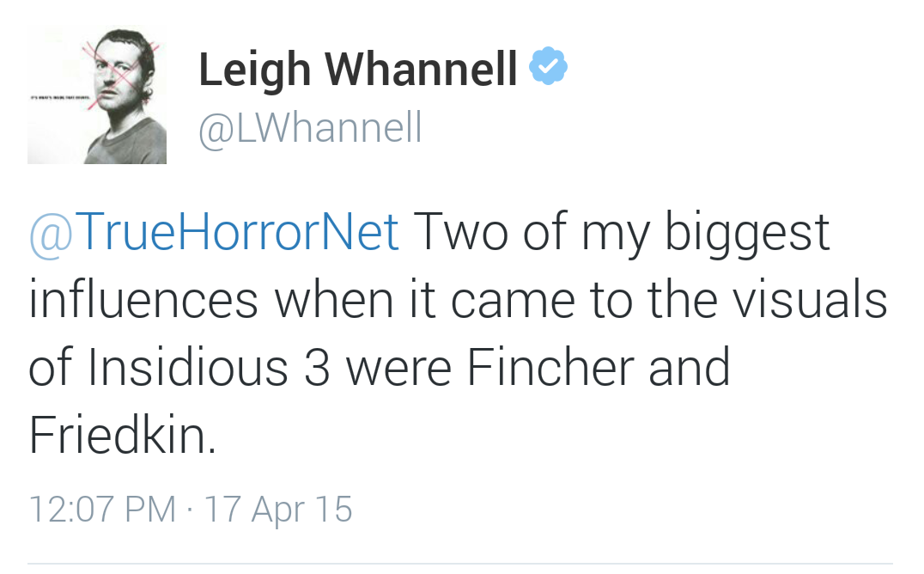Click the display name Leigh Whannell

(x=358, y=69)
